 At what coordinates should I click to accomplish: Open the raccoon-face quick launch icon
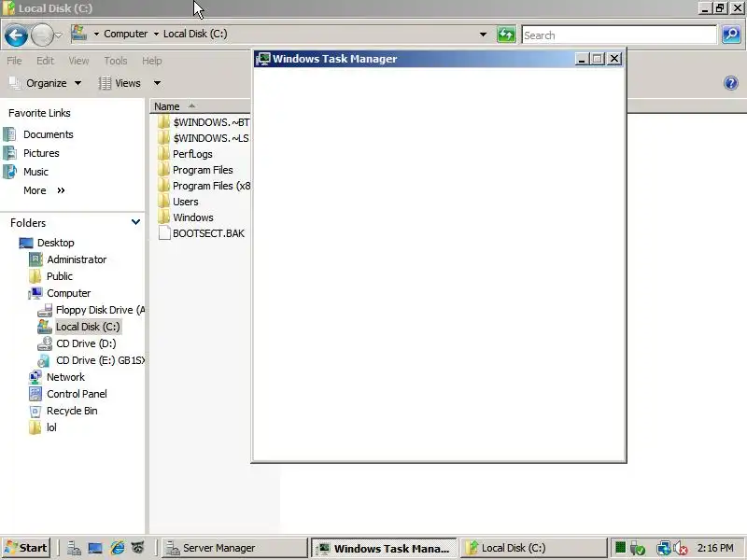(138, 548)
